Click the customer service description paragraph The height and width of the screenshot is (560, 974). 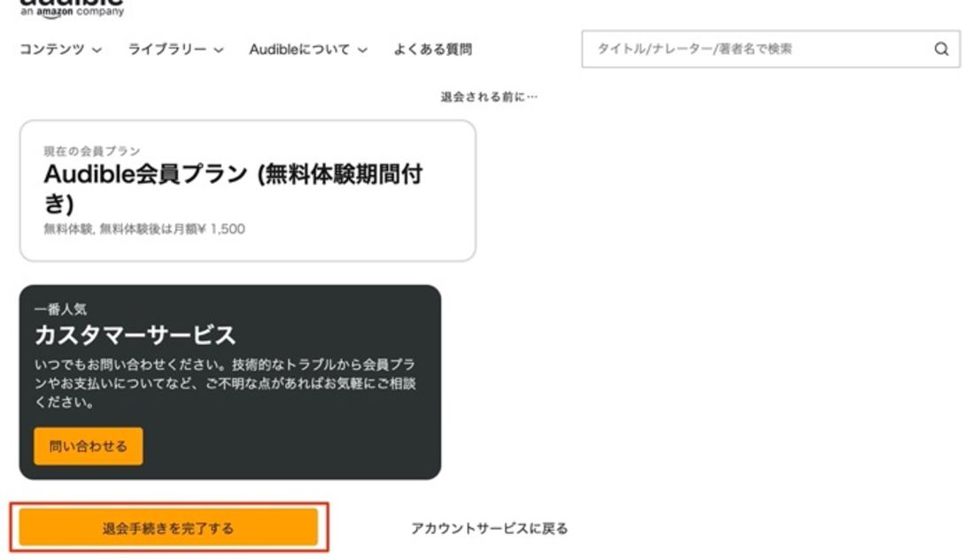(x=225, y=383)
